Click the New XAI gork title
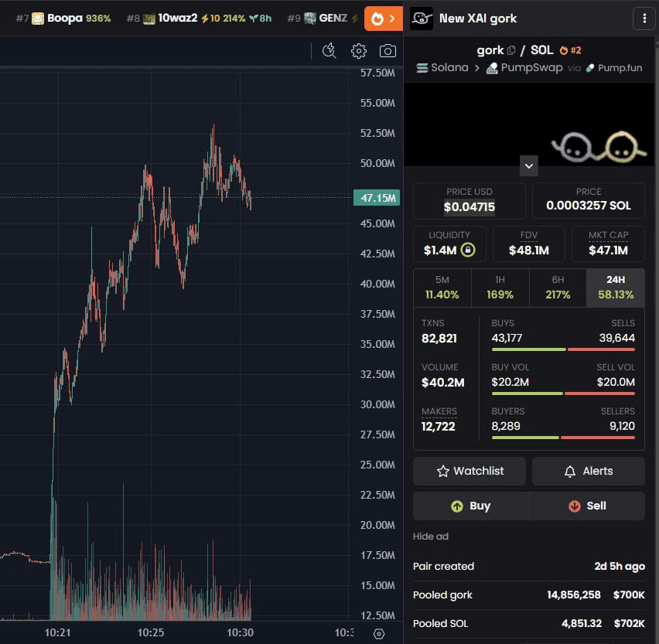The width and height of the screenshot is (659, 644). tap(478, 19)
